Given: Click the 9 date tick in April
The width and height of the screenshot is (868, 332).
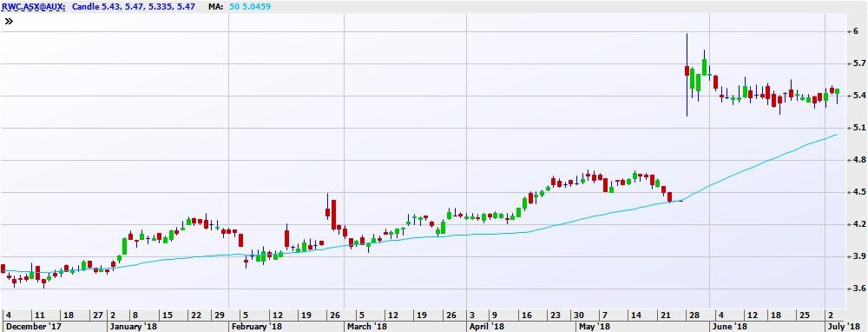Looking at the screenshot, I should pos(496,315).
